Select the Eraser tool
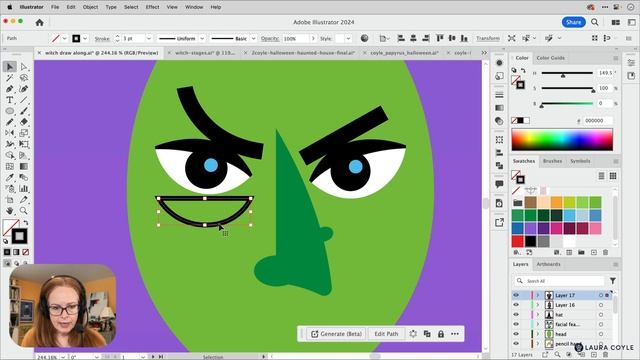 pyautogui.click(x=24, y=122)
